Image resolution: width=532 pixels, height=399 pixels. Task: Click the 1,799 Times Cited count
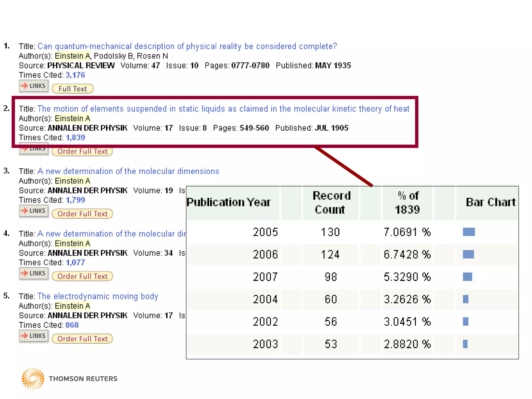pos(75,200)
